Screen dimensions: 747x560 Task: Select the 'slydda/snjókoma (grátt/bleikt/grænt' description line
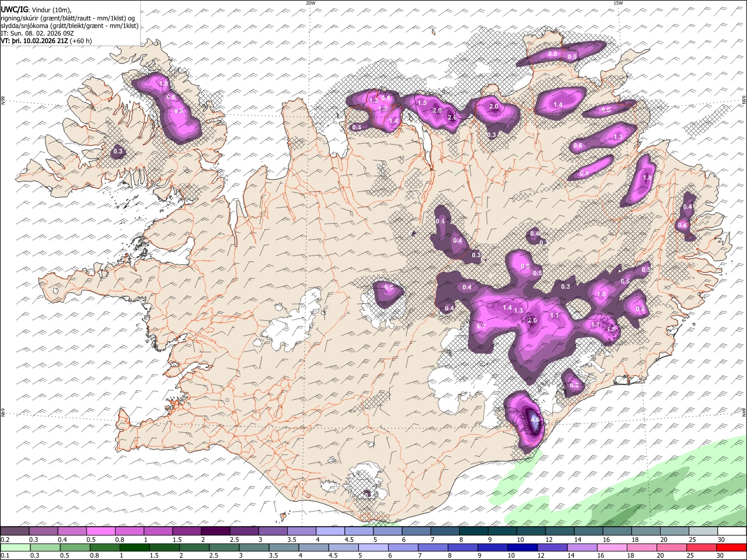[x=69, y=26]
